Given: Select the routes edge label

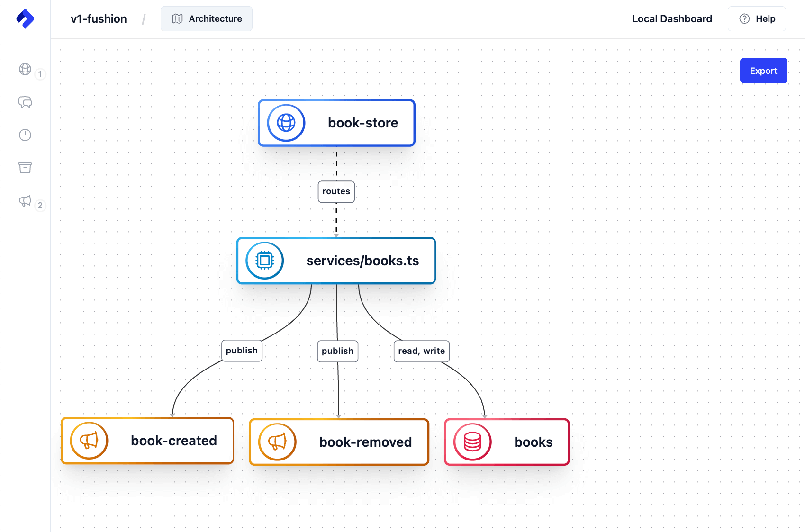Looking at the screenshot, I should (336, 191).
